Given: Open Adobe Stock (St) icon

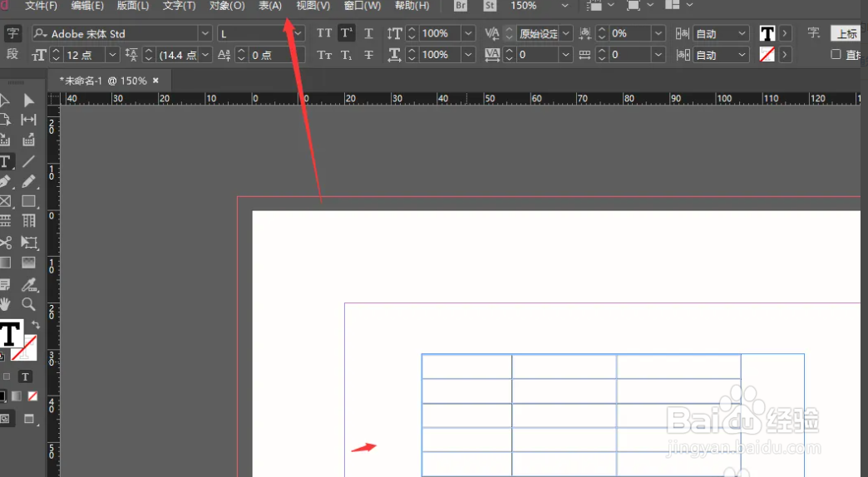Looking at the screenshot, I should point(490,6).
